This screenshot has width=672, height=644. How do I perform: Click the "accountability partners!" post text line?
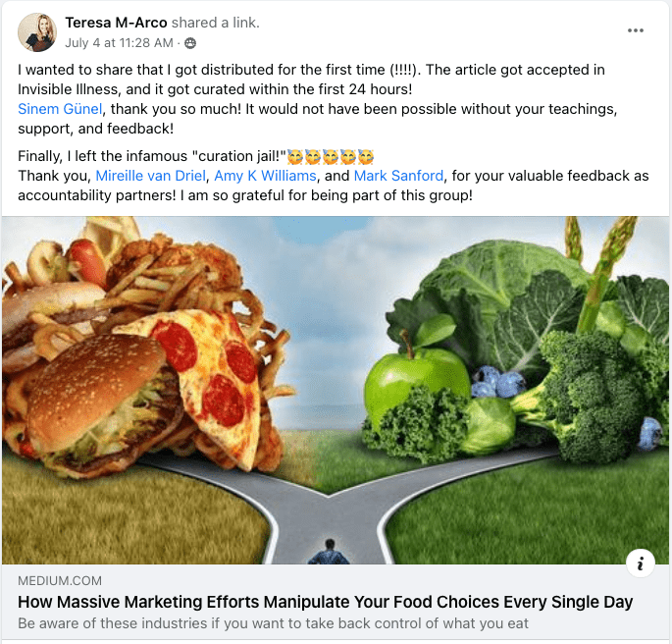[245, 195]
